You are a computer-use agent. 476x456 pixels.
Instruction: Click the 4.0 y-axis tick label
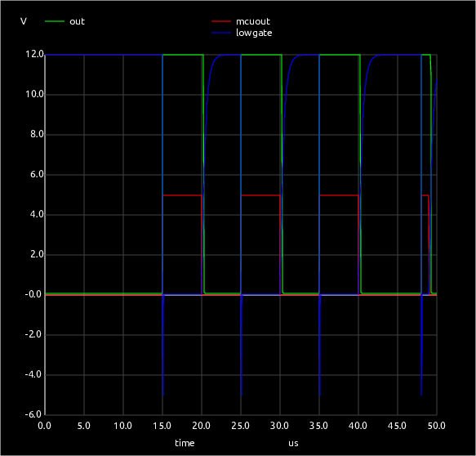(37, 214)
